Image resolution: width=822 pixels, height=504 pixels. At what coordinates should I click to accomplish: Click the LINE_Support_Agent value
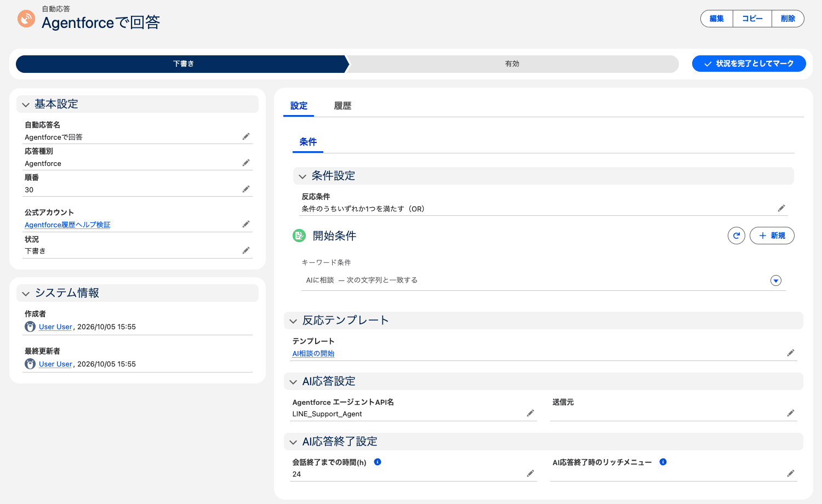[x=327, y=414]
